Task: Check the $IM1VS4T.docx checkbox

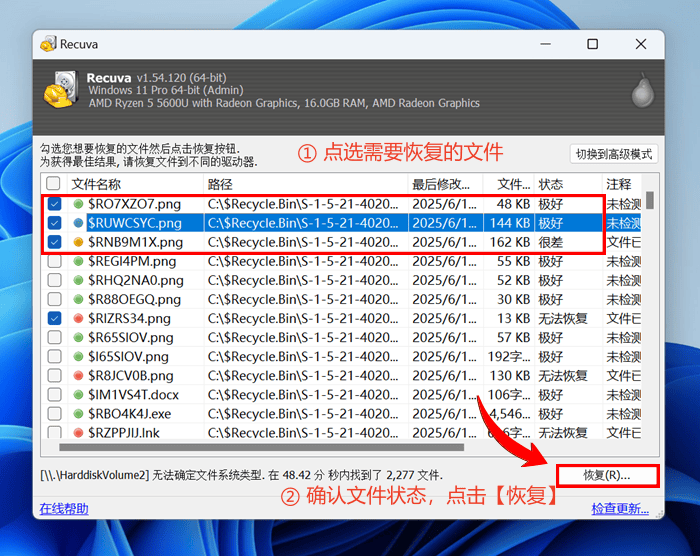Action: 54,395
